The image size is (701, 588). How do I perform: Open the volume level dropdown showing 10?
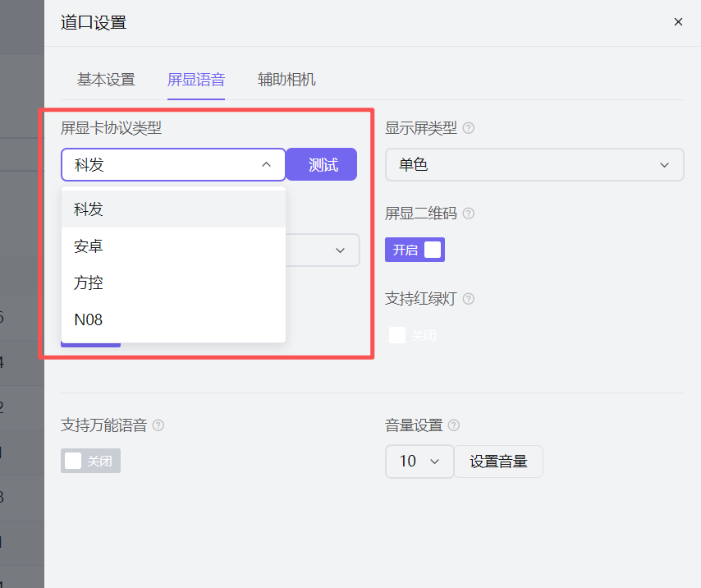point(419,461)
